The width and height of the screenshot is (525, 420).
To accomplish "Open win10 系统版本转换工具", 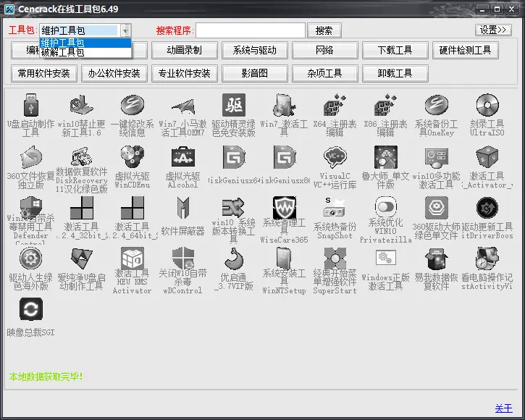I will pyautogui.click(x=234, y=208).
